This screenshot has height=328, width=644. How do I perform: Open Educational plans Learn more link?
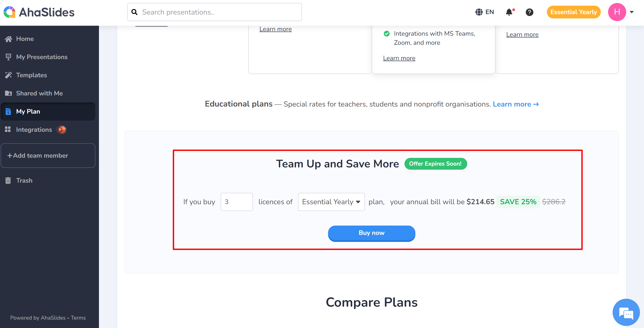(515, 104)
